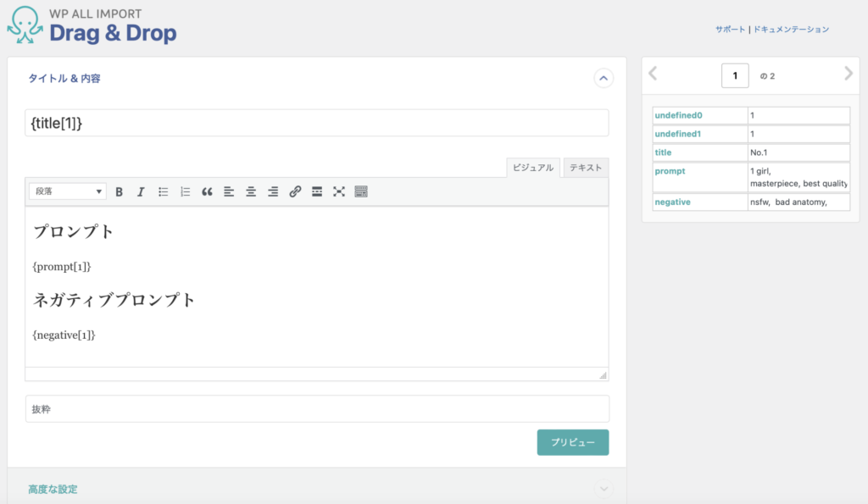Toggle bold formatting in the editor toolbar
The image size is (868, 504).
(x=120, y=191)
